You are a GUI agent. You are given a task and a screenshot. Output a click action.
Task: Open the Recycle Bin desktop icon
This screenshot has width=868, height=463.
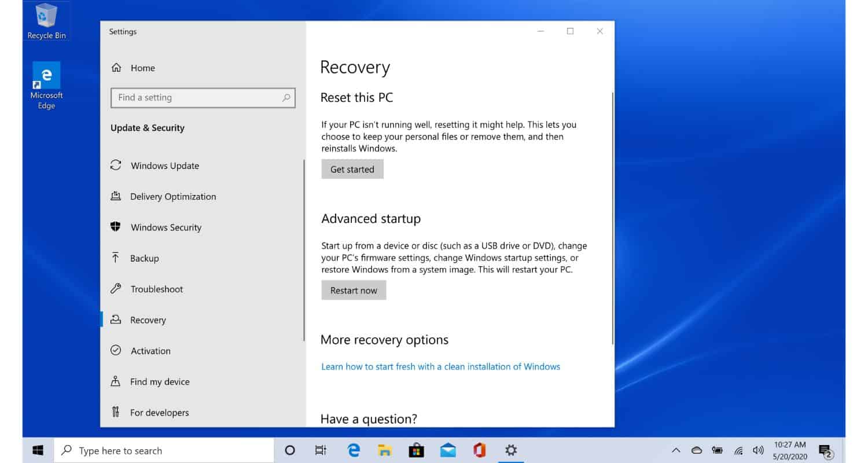click(46, 21)
